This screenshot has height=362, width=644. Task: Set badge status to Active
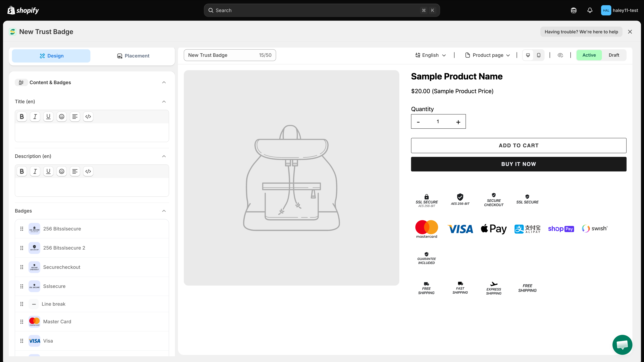pos(589,55)
